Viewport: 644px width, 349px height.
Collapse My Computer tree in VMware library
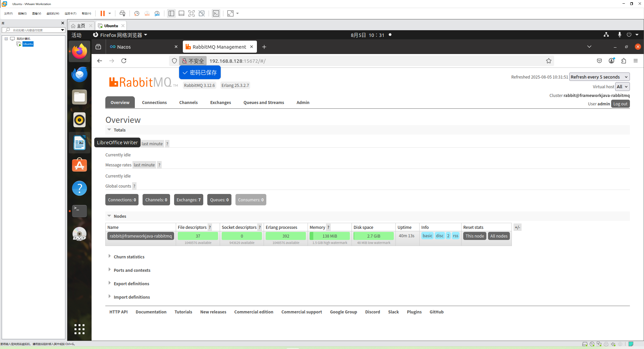tap(6, 39)
